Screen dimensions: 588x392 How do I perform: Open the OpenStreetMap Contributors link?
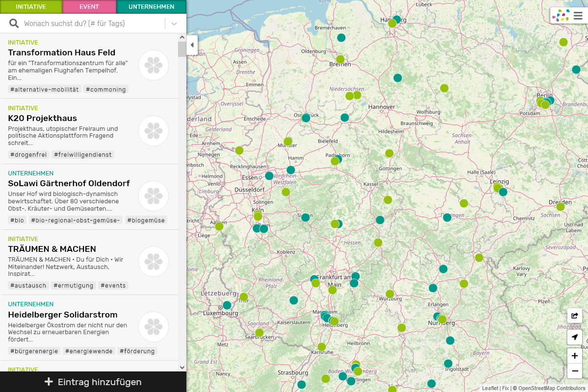552,388
